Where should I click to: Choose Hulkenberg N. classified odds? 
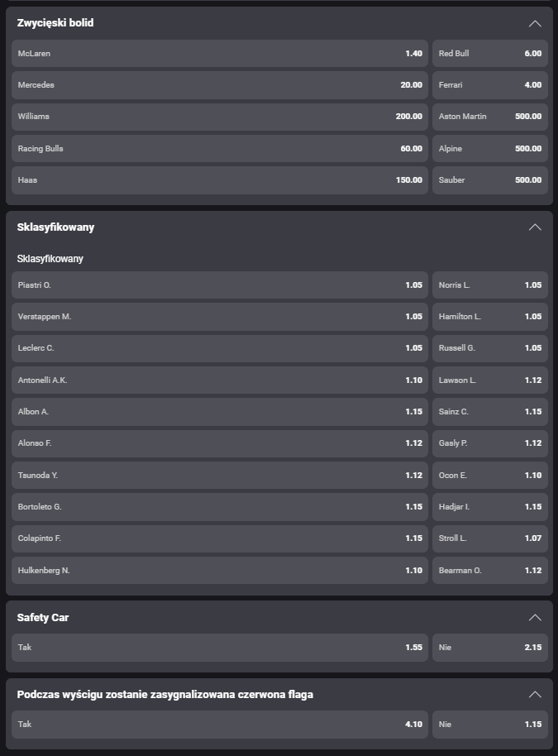pos(220,571)
